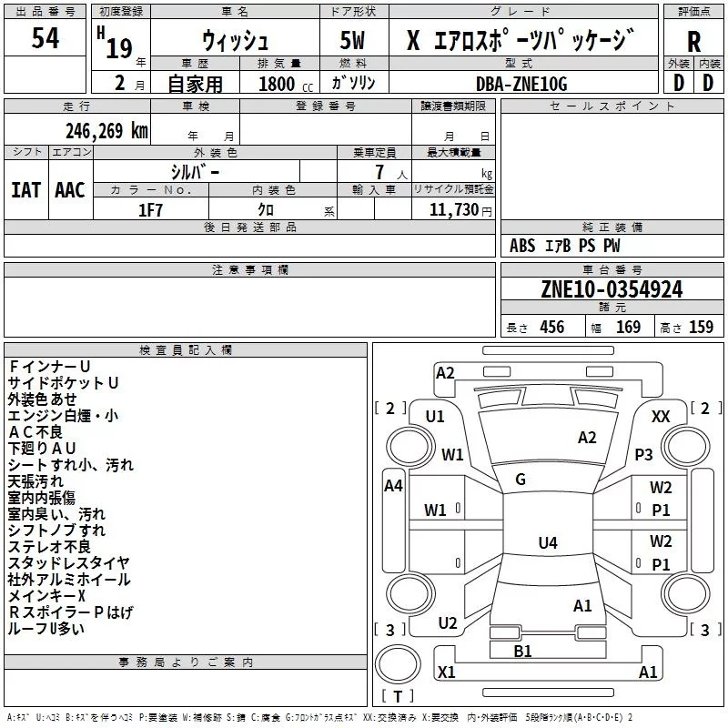728x728 pixels.
Task: Click the note ステレオ不良
Action: [x=49, y=547]
